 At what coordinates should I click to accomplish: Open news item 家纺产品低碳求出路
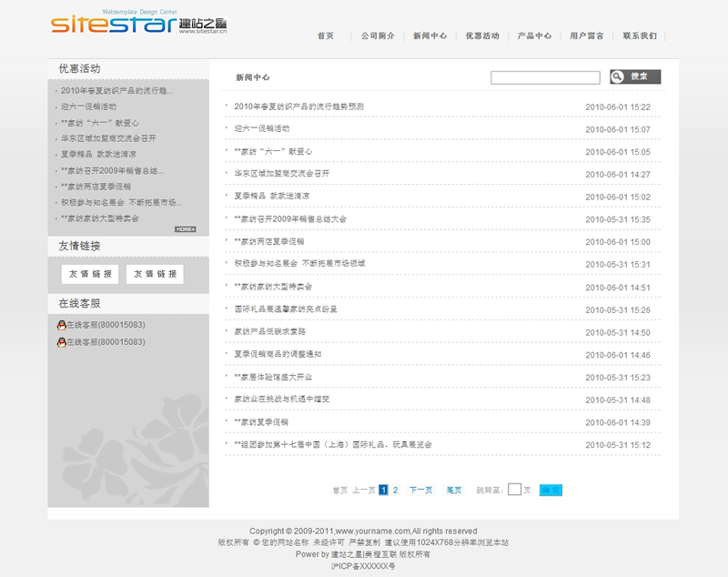(269, 332)
